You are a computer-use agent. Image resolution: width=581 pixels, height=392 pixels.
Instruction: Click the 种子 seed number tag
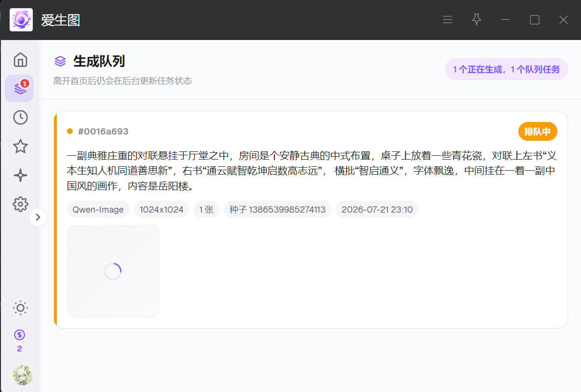point(277,210)
